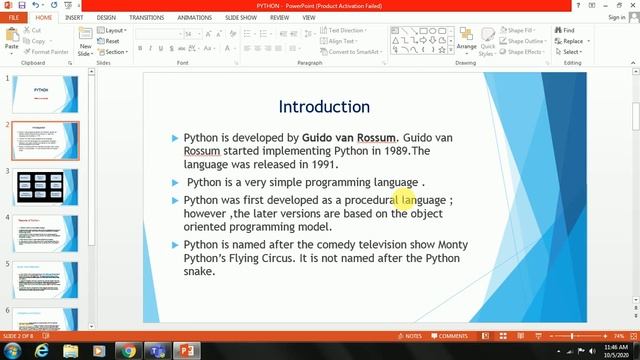
Task: Toggle Strikethrough formatting
Action: pos(182,49)
